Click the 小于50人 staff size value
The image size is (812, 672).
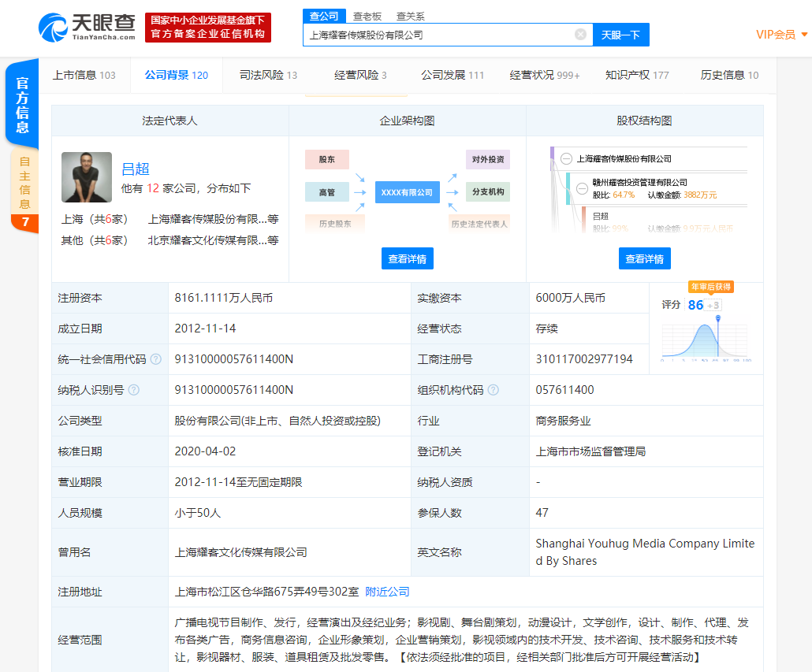point(197,513)
